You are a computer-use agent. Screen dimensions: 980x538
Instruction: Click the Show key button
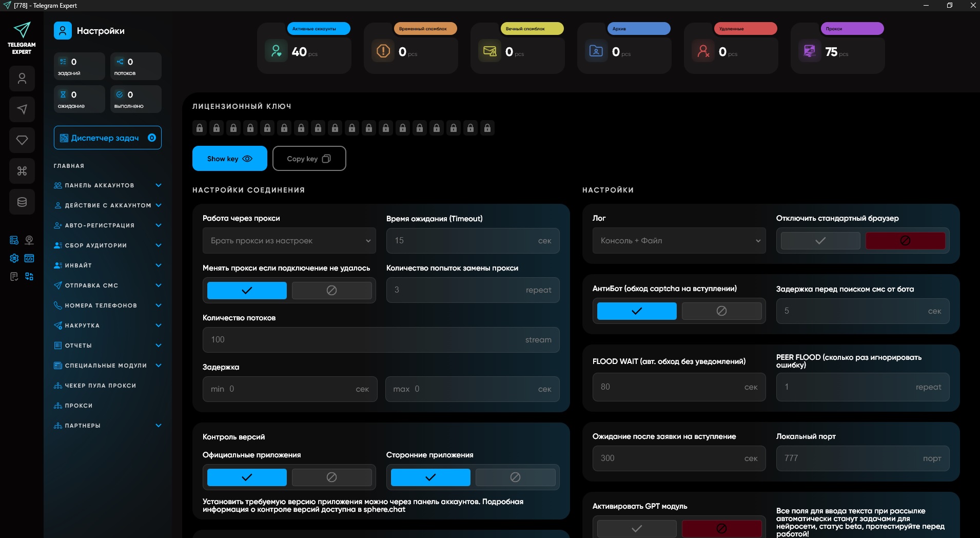pos(230,159)
